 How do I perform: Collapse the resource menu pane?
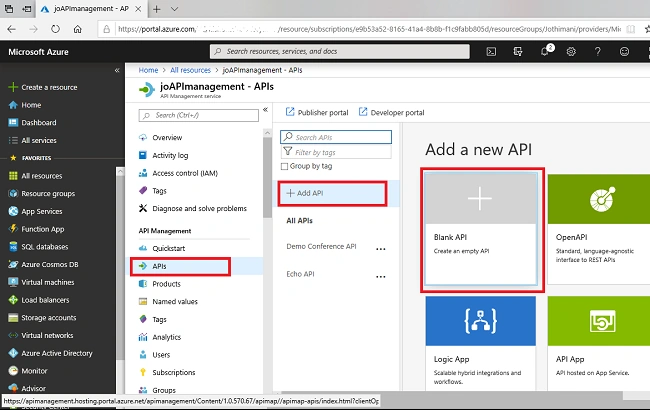265,110
